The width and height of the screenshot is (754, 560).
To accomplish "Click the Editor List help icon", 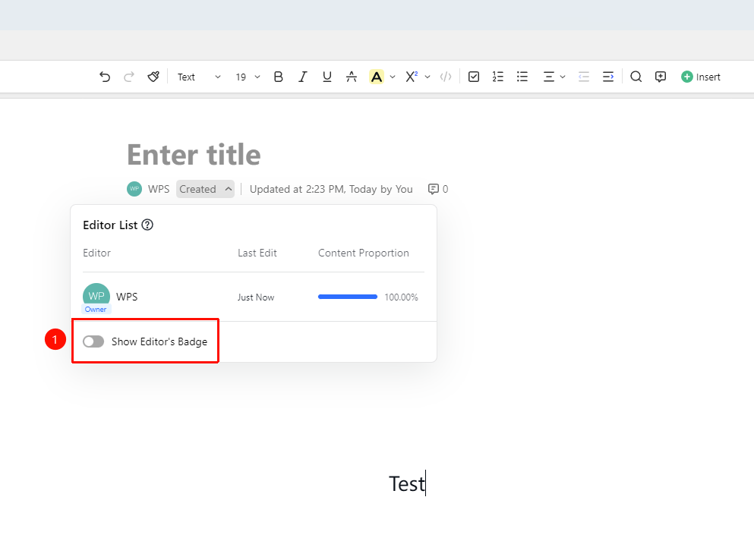I will [147, 225].
